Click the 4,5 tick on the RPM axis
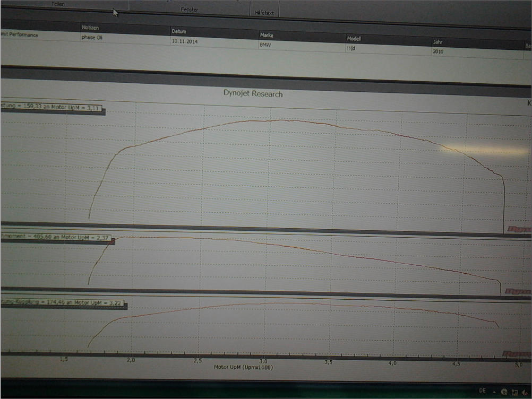 [456, 364]
